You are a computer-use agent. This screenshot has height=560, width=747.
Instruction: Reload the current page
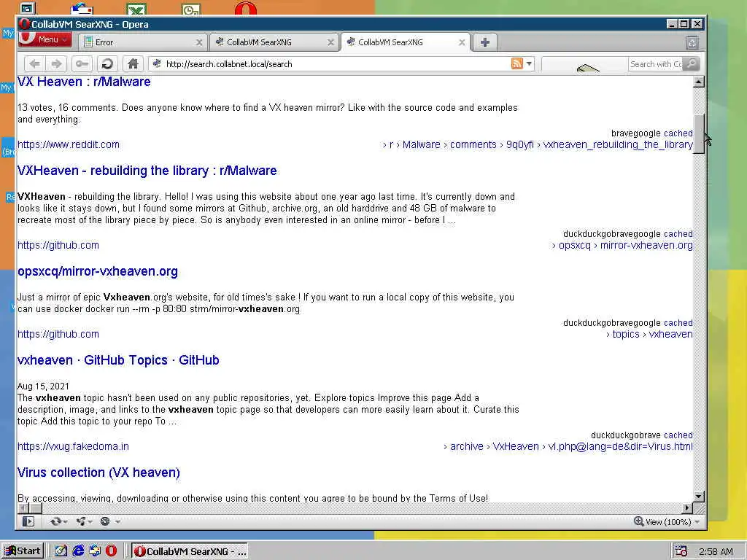[x=108, y=64]
